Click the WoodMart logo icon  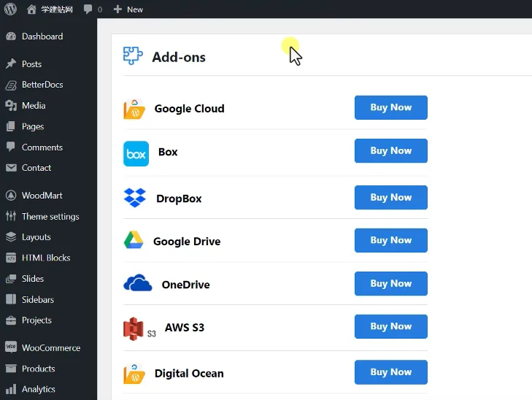[11, 196]
